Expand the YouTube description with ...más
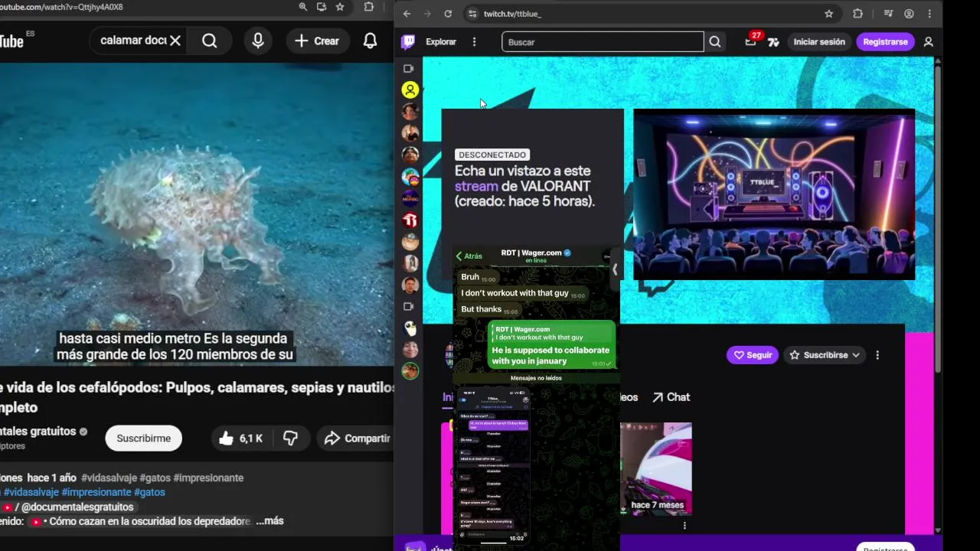The height and width of the screenshot is (551, 980). pos(269,521)
